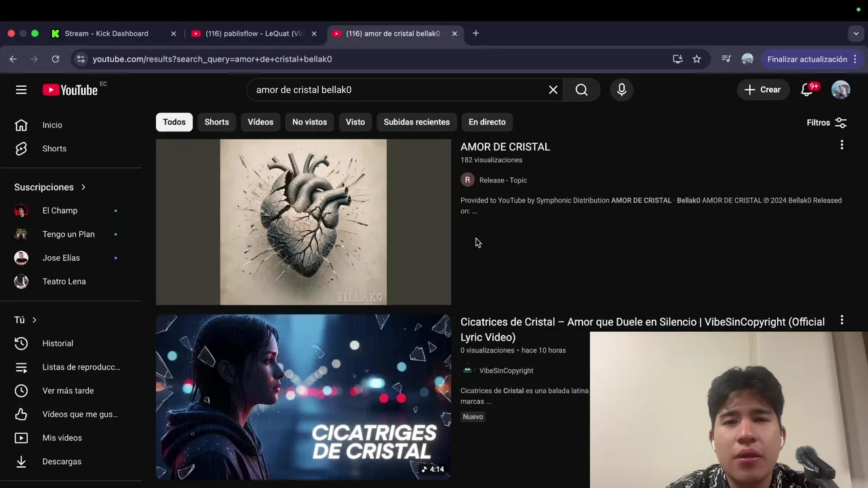Open Descargas in the sidebar
This screenshot has height=488, width=868.
[71, 462]
